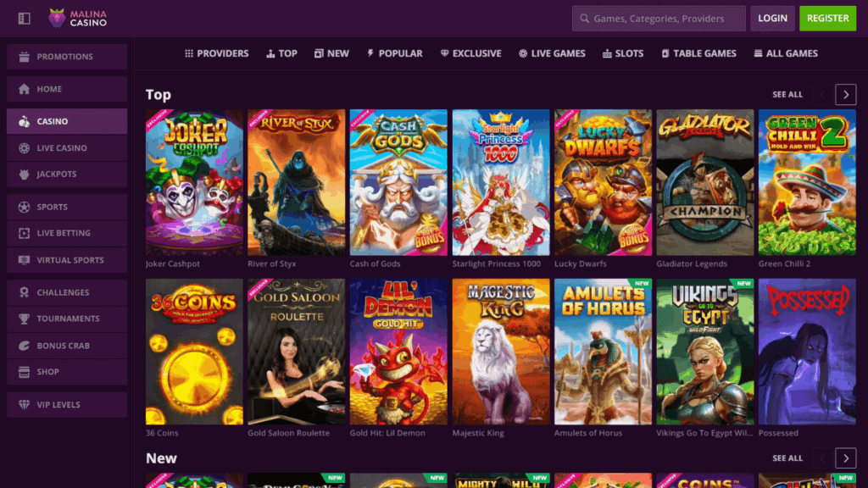Select the Sports ball icon
This screenshot has height=488, width=868.
pyautogui.click(x=24, y=207)
